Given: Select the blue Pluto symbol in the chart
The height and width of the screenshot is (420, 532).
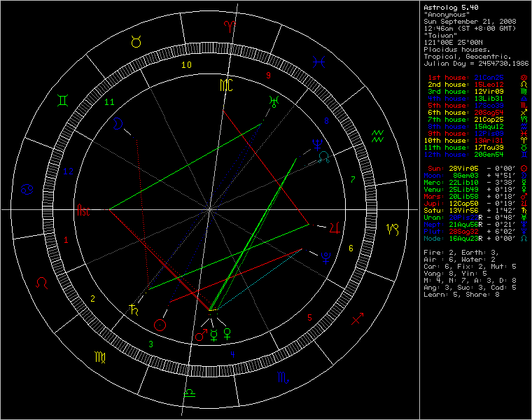Looking at the screenshot, I should pos(325,258).
